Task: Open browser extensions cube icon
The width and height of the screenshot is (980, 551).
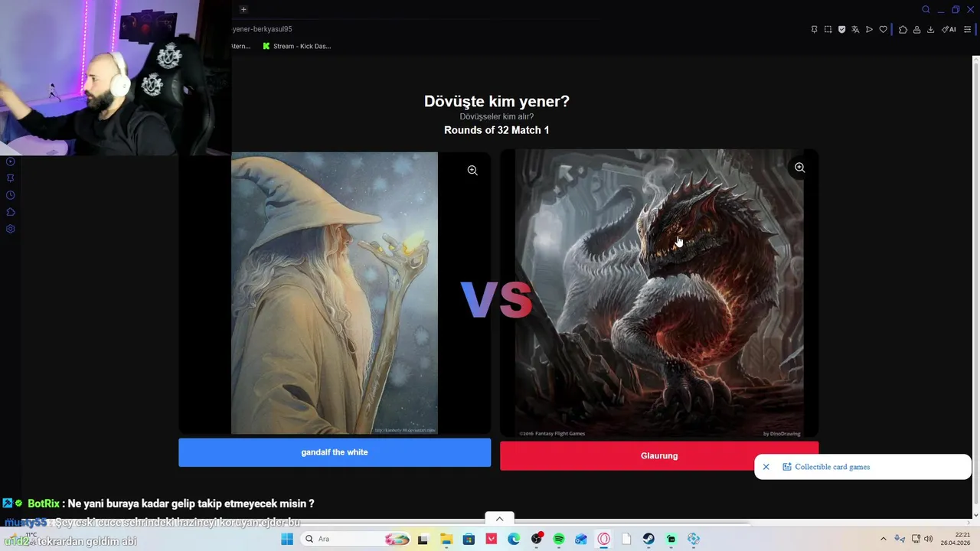Action: (x=903, y=29)
